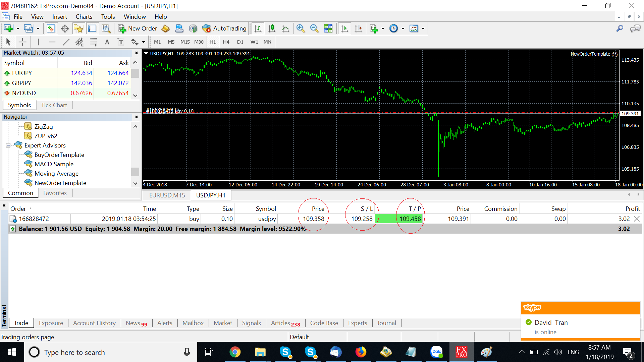Toggle Chart Shift button in toolbar
Image resolution: width=644 pixels, height=362 pixels.
(x=358, y=28)
